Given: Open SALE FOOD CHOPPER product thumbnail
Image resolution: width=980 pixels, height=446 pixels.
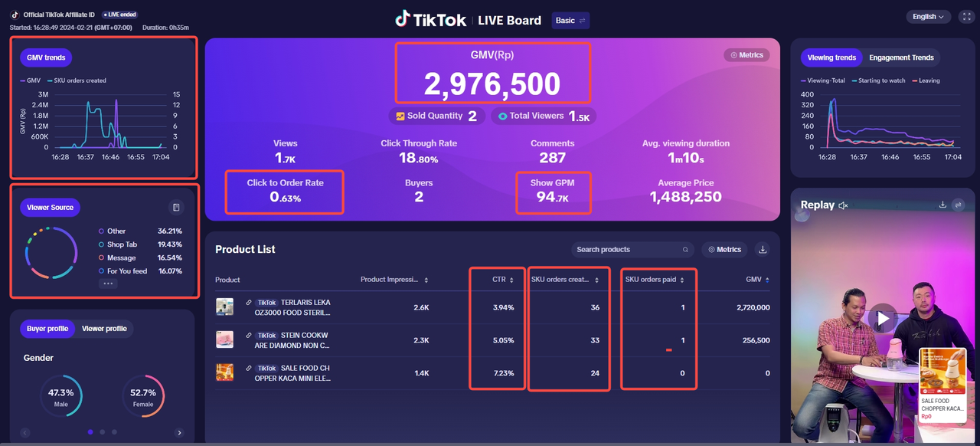Looking at the screenshot, I should point(224,372).
